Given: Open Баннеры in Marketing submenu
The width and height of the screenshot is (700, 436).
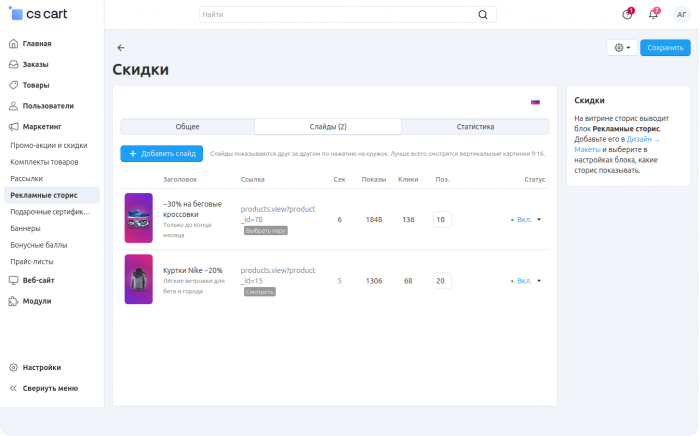Looking at the screenshot, I should [x=25, y=228].
